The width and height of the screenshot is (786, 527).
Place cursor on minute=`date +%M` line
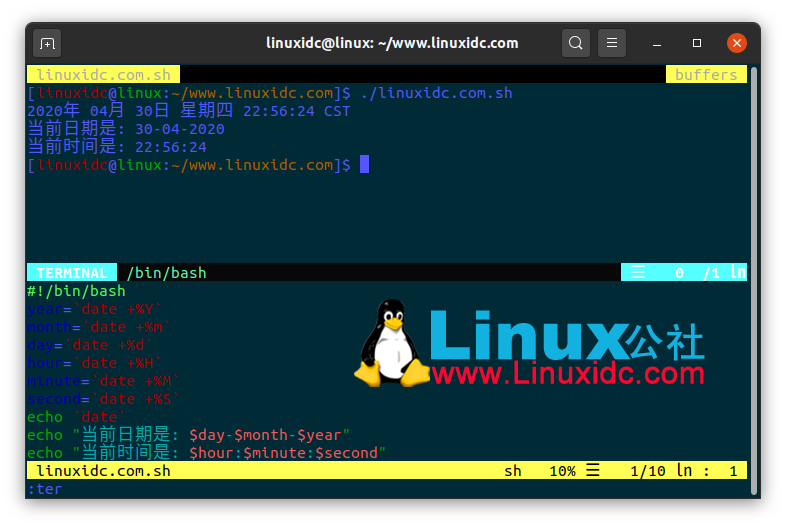[x=103, y=381]
